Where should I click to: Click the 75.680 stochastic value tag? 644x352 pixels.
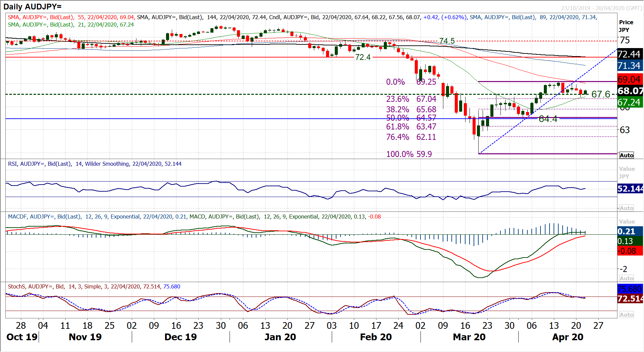[630, 289]
